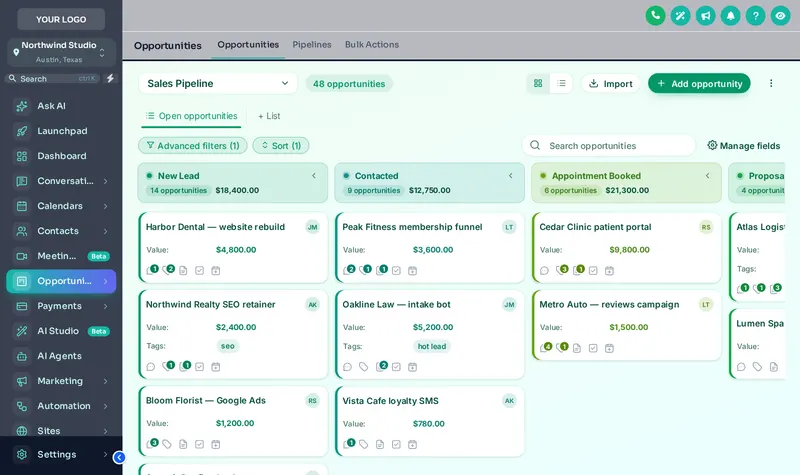Open Meetings beta in sidebar
Viewport: 800px width, 475px height.
click(61, 256)
